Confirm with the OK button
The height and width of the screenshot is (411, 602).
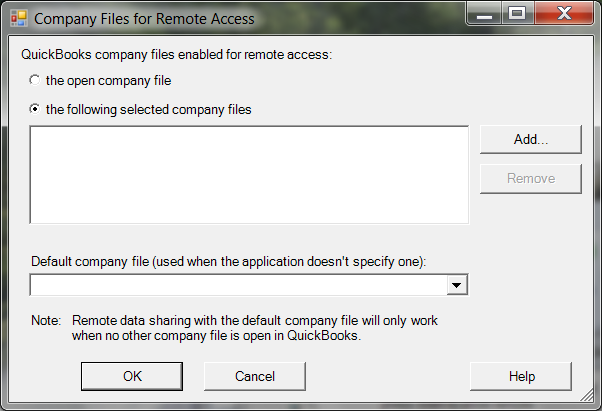(132, 376)
